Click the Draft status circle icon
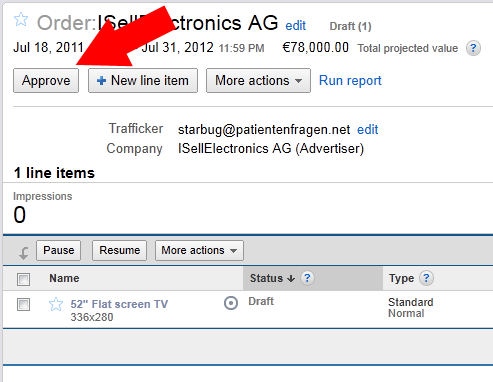 pyautogui.click(x=231, y=303)
